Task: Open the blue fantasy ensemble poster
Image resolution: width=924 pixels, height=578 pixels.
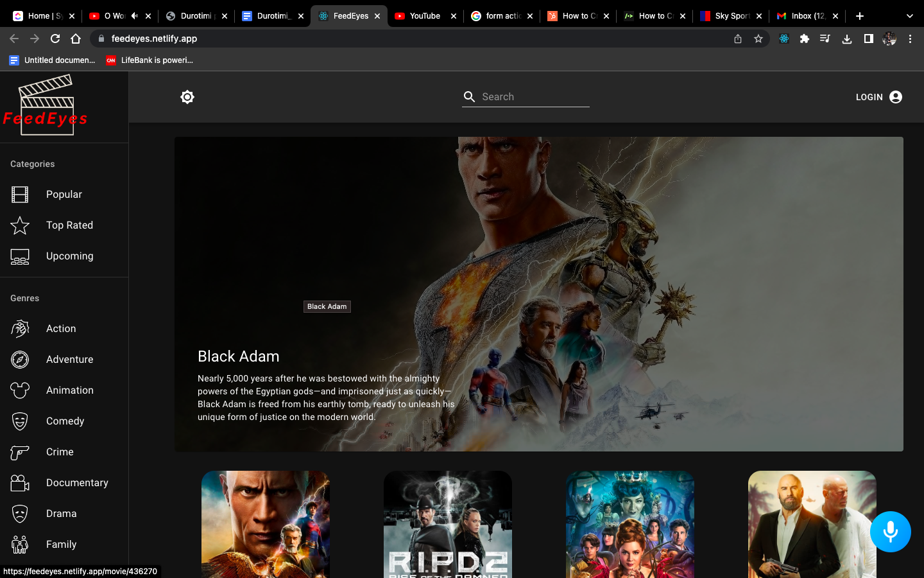Action: 630,525
